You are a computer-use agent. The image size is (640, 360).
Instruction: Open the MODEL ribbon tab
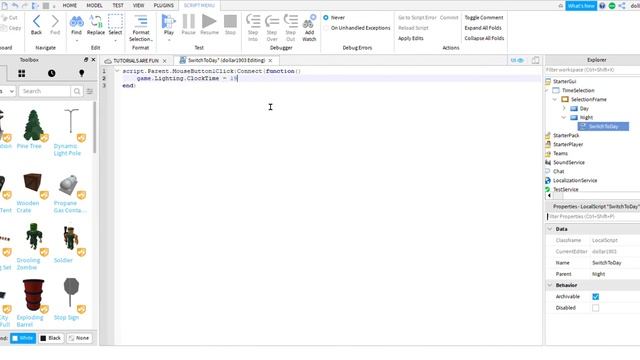[x=94, y=5]
